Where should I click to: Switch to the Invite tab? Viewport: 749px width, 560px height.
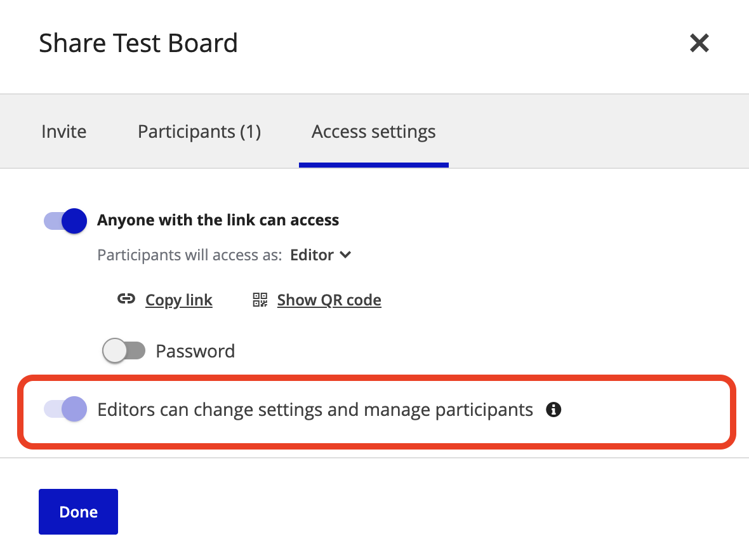point(64,131)
